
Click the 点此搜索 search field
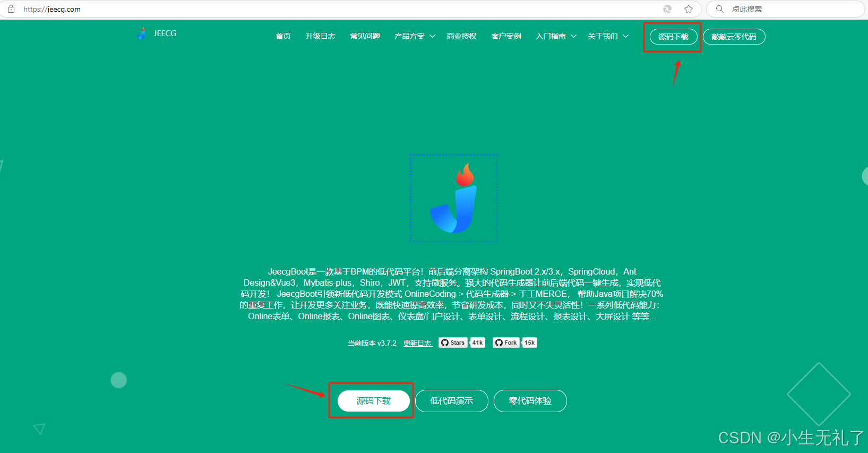(786, 9)
